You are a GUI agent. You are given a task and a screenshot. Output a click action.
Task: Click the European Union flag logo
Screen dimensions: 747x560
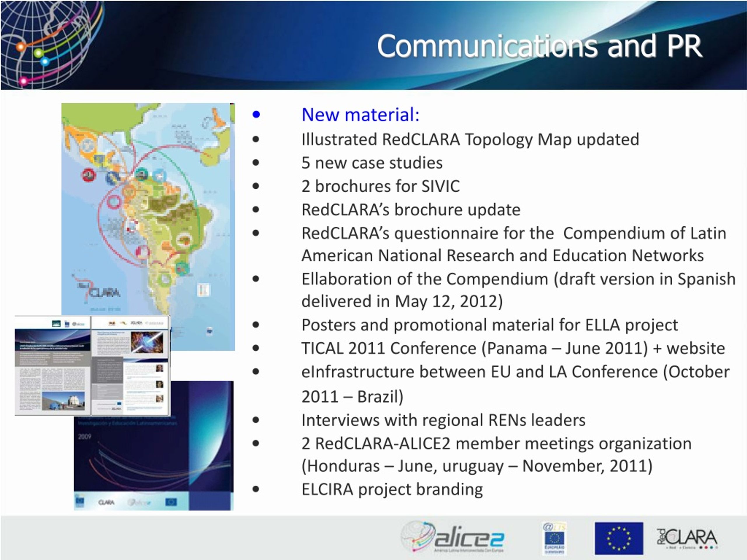pos(619,538)
